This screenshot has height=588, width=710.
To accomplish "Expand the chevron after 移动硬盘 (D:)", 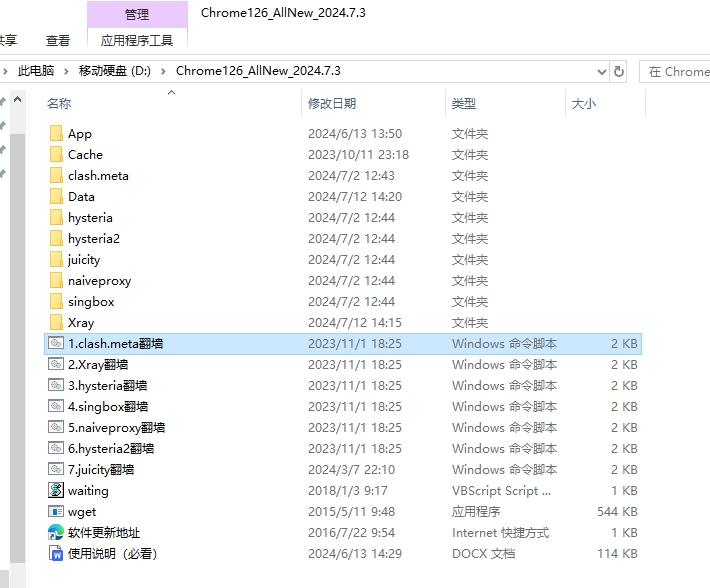I will pyautogui.click(x=163, y=71).
